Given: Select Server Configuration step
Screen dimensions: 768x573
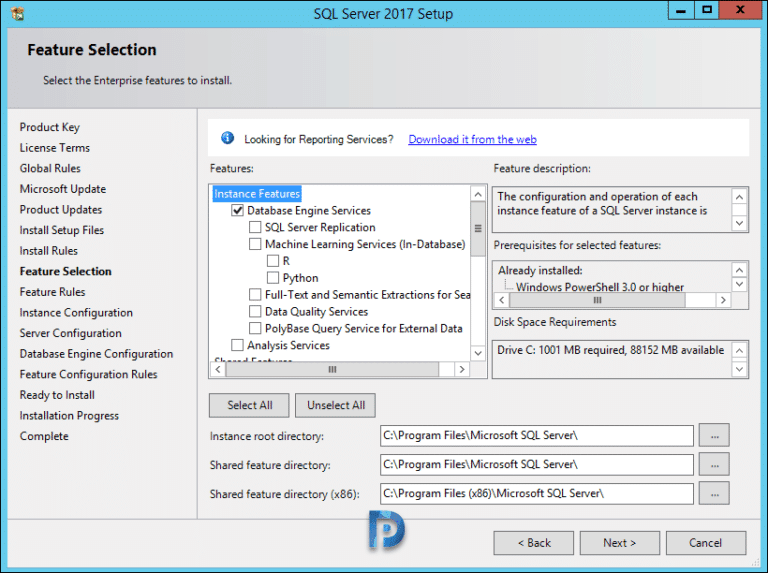Looking at the screenshot, I should pos(71,333).
